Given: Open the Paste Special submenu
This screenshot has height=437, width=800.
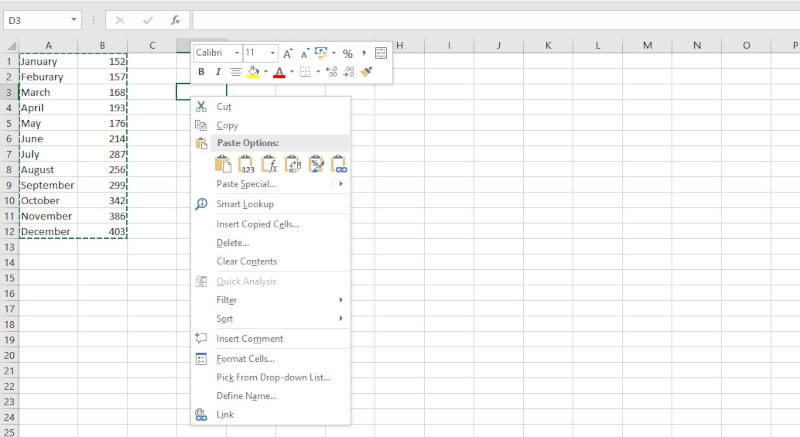Looking at the screenshot, I should click(246, 184).
